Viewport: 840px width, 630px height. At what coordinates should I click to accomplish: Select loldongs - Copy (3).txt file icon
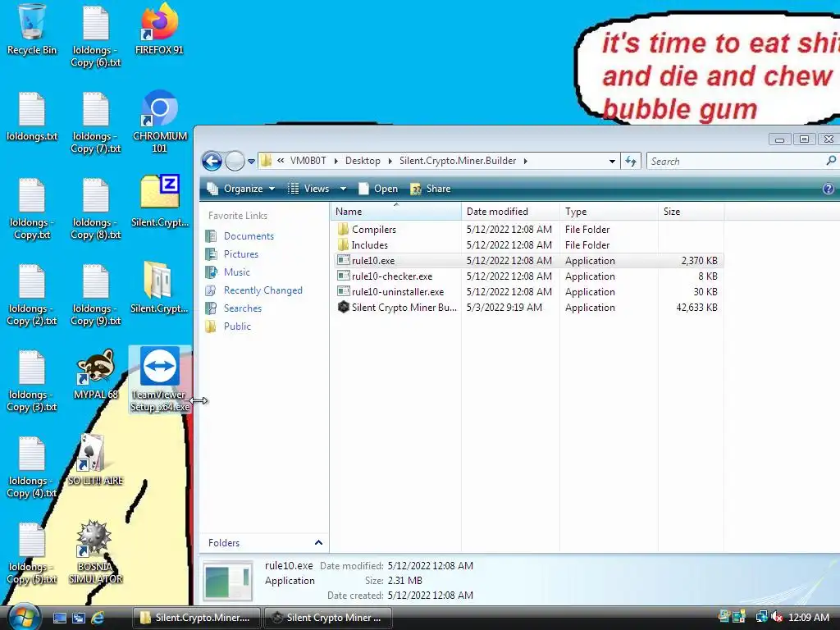pyautogui.click(x=32, y=381)
